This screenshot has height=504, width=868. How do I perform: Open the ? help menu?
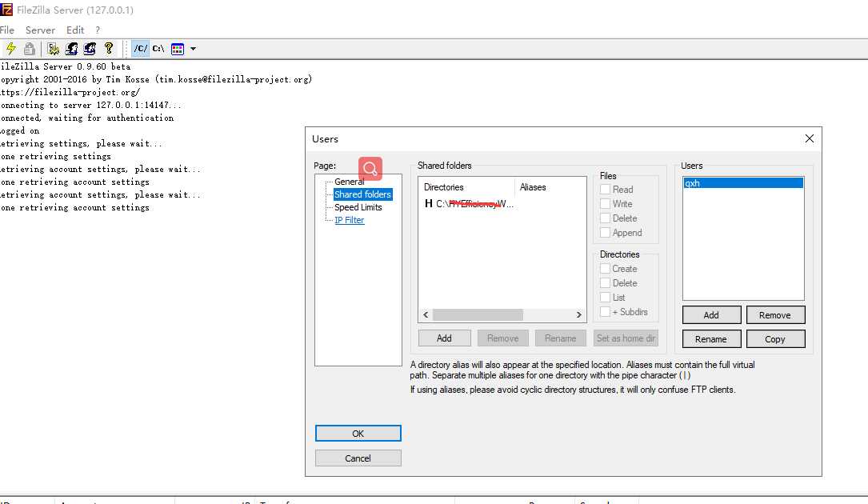[x=98, y=30]
